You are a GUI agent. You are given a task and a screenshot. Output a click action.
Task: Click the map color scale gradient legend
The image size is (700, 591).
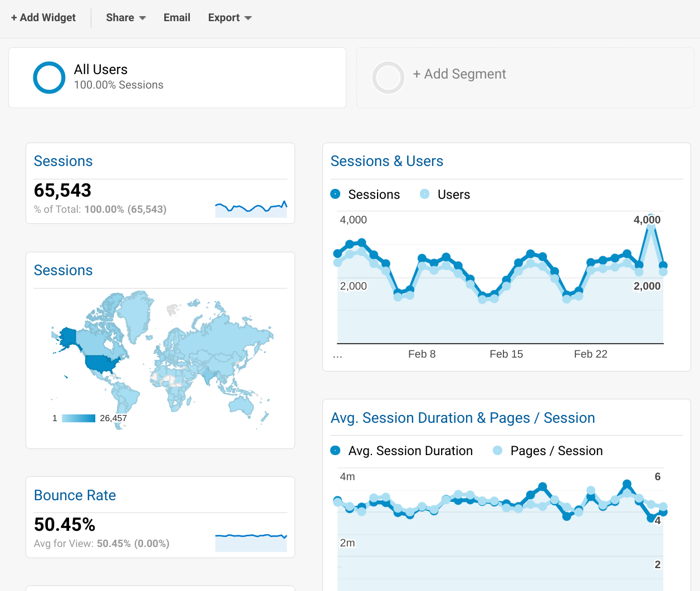(x=79, y=418)
